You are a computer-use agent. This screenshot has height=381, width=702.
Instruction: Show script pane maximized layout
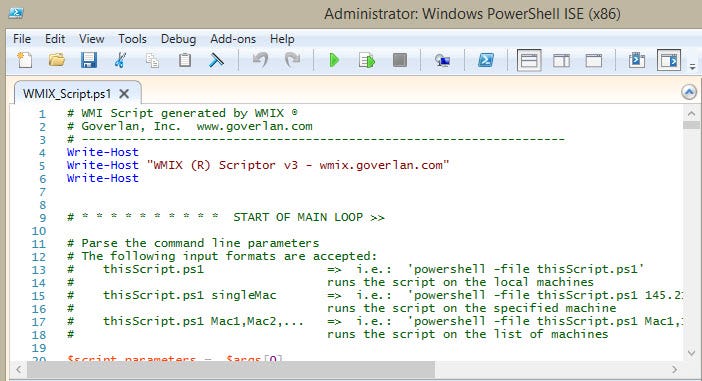[x=594, y=60]
